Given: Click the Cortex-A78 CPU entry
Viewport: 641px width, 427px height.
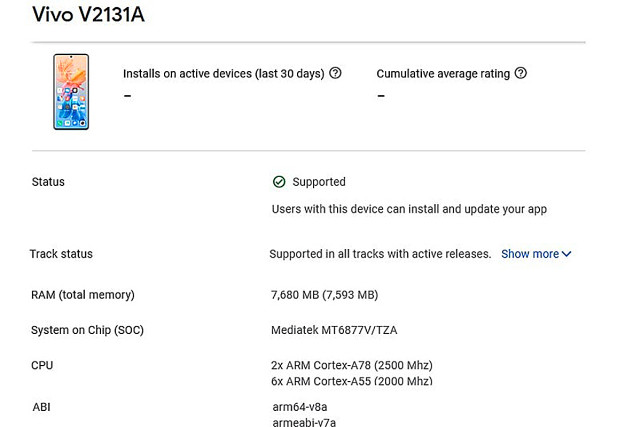Looking at the screenshot, I should coord(352,365).
